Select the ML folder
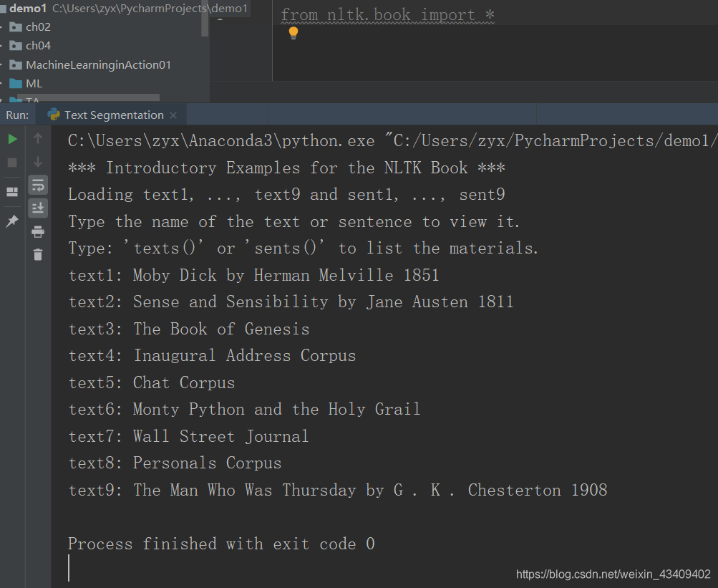Screen dimensions: 718x588 point(34,83)
